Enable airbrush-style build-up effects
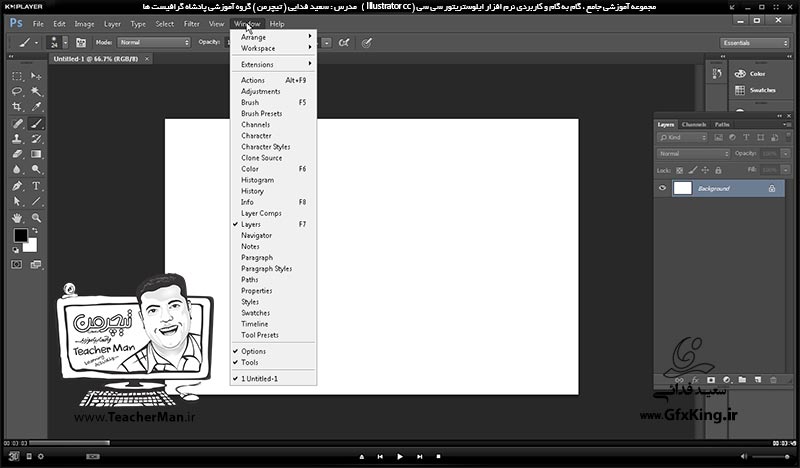 tap(344, 43)
